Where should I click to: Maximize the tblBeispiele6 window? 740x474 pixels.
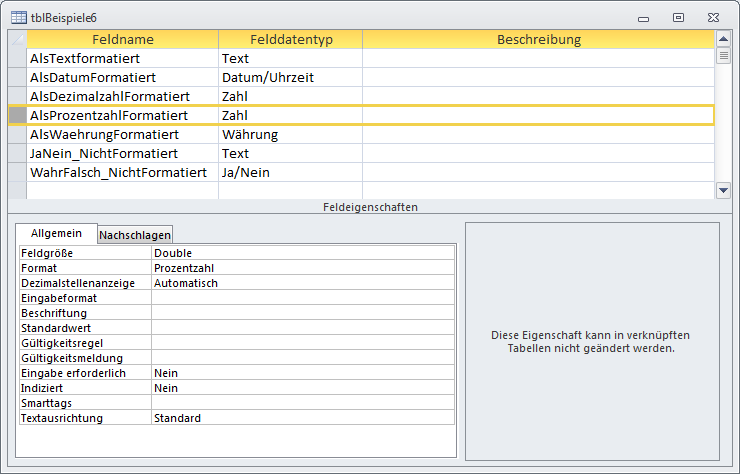point(678,17)
